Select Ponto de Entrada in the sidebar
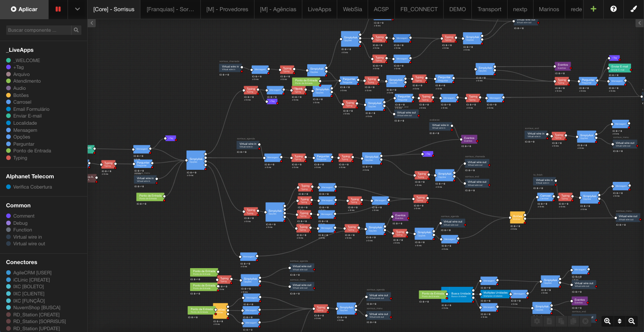Screen dimensions: 644x332 click(x=29, y=151)
